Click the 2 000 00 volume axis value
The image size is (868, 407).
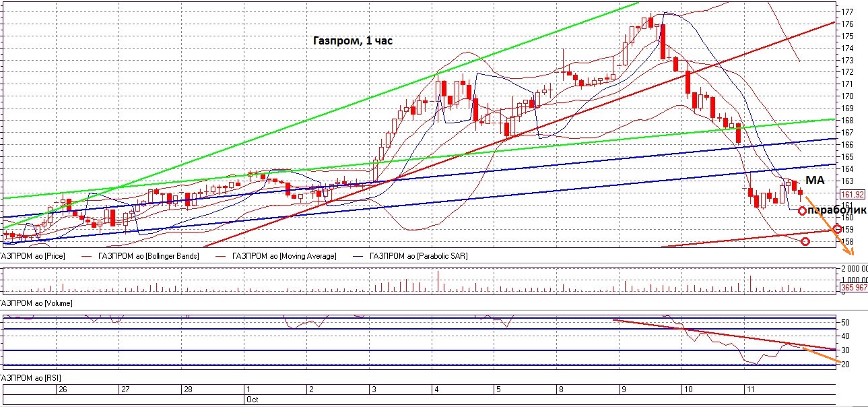click(x=854, y=270)
